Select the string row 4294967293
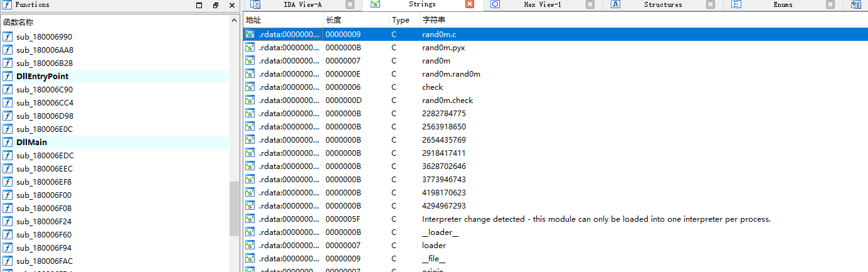The width and height of the screenshot is (868, 272). coord(443,206)
